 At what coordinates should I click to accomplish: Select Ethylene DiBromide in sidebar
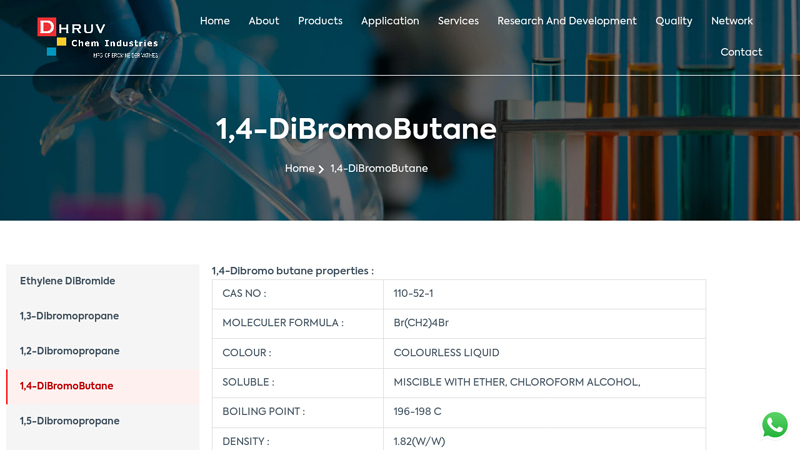click(x=67, y=281)
